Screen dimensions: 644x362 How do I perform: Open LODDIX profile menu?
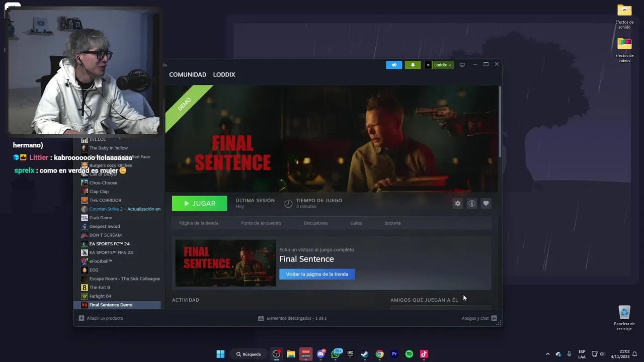(224, 74)
